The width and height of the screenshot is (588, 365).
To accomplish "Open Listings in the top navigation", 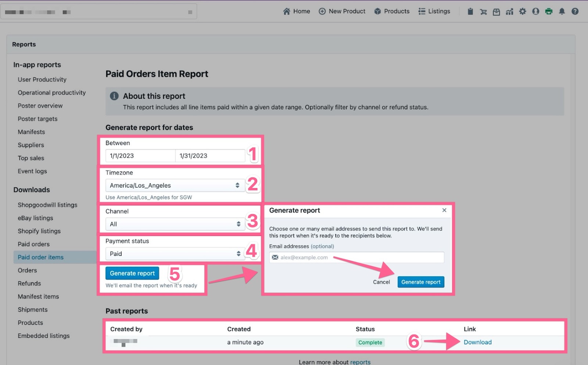I will click(434, 11).
